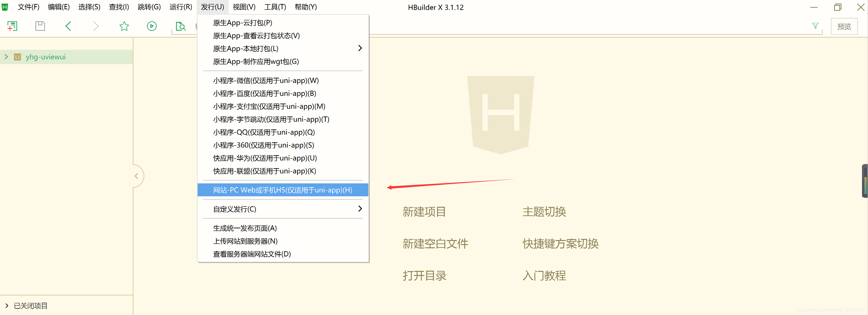This screenshot has width=868, height=315.
Task: Open the 查找(I) menu
Action: (119, 7)
